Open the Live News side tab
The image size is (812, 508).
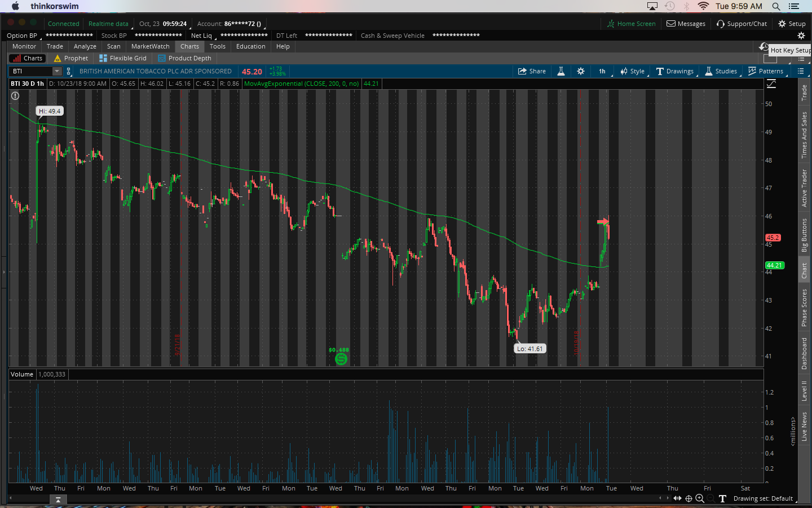(x=804, y=426)
